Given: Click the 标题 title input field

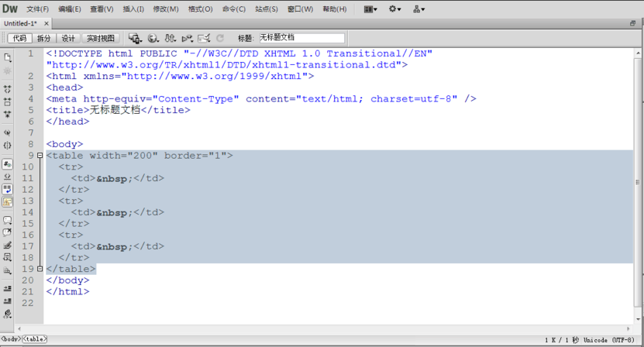Looking at the screenshot, I should pos(301,38).
